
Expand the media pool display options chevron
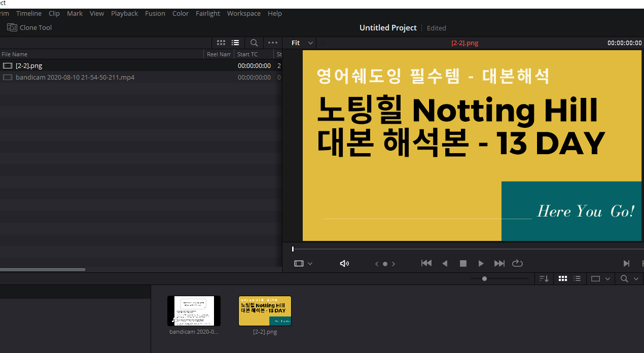607,279
